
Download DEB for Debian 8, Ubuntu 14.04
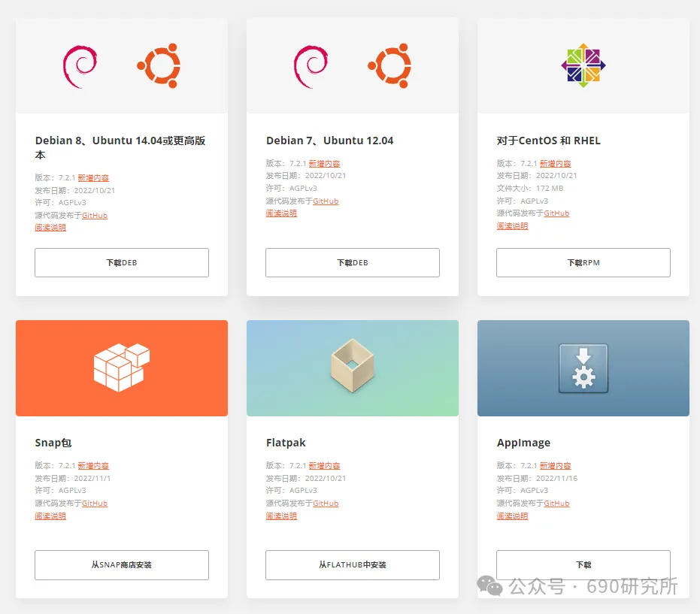coord(122,262)
